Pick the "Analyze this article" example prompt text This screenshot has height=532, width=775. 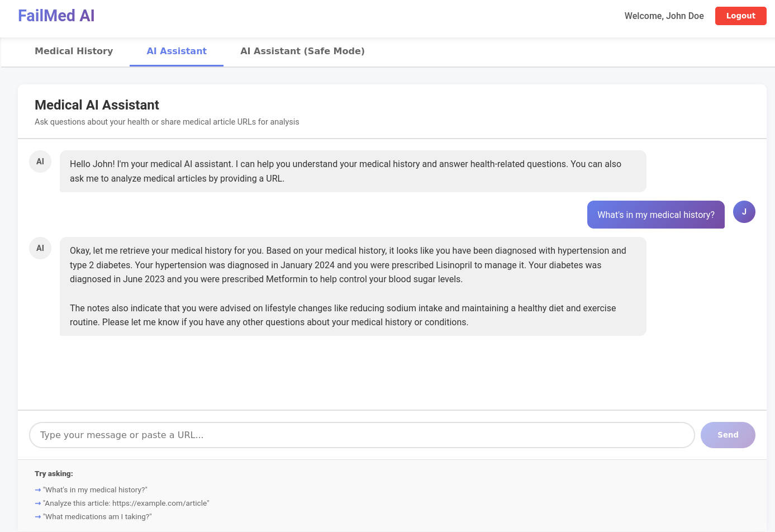(126, 503)
